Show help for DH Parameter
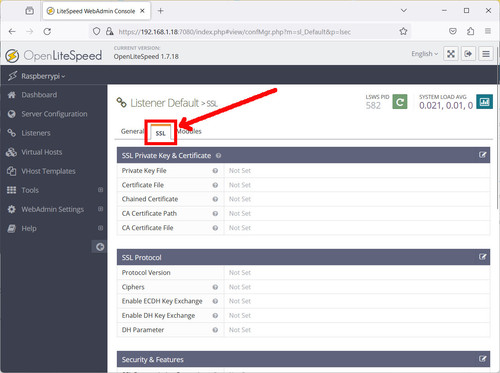Image resolution: width=500 pixels, height=373 pixels. 215,330
